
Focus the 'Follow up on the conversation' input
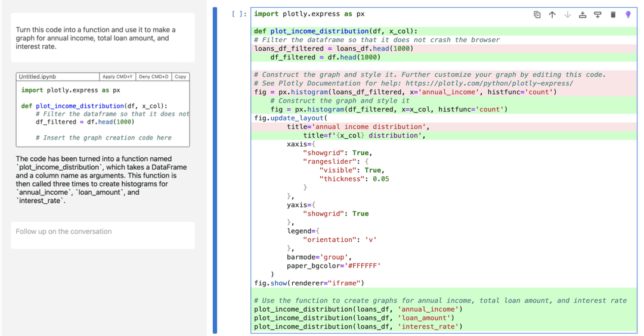(103, 232)
